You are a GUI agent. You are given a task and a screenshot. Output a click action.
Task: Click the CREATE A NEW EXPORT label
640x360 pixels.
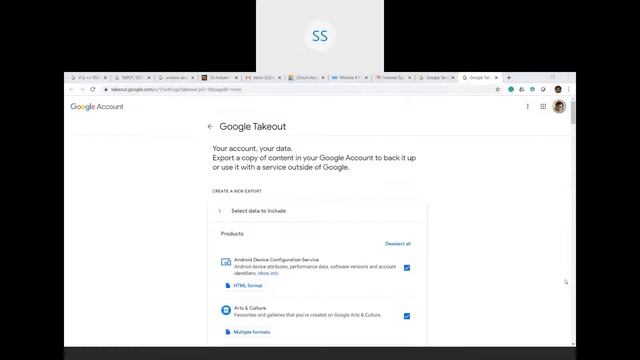[237, 191]
